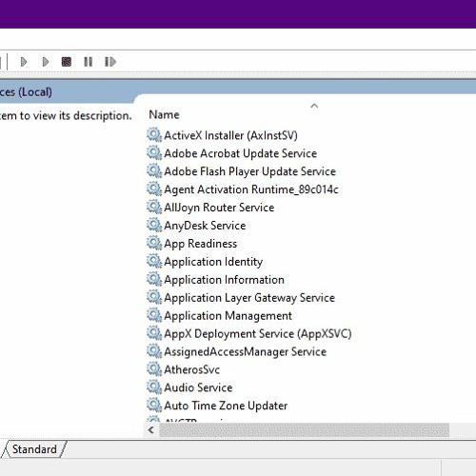The height and width of the screenshot is (476, 476).
Task: Click the horizontal scrollbar thumb
Action: [304, 430]
